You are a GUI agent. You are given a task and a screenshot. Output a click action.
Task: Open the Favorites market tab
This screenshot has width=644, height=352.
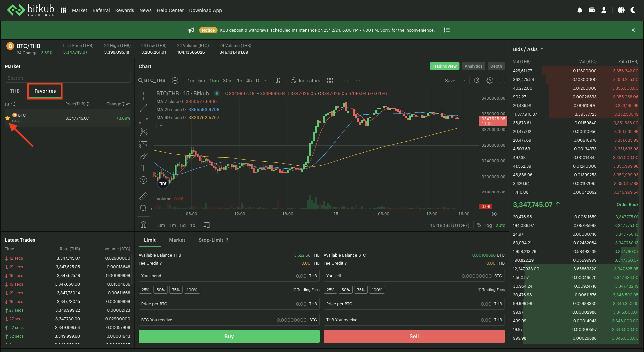pos(45,91)
